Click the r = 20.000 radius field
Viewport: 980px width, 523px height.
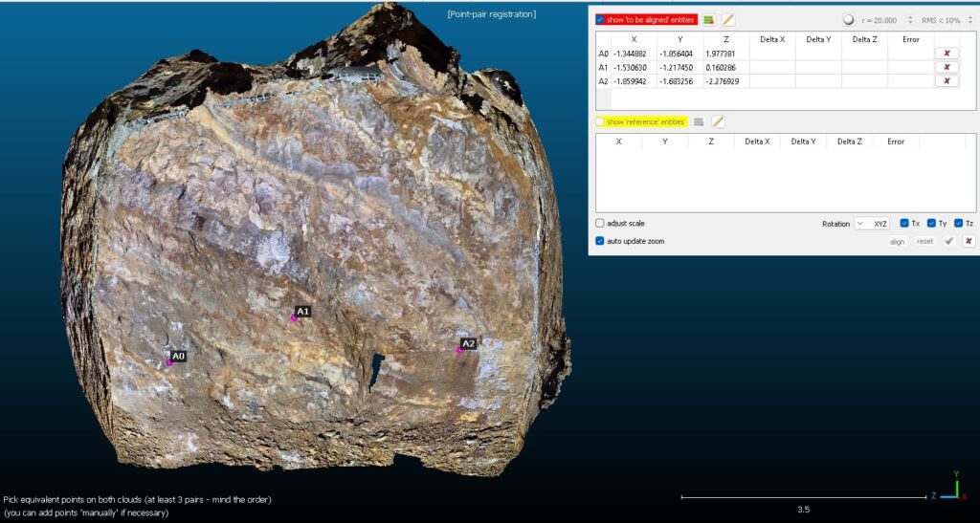pyautogui.click(x=879, y=21)
